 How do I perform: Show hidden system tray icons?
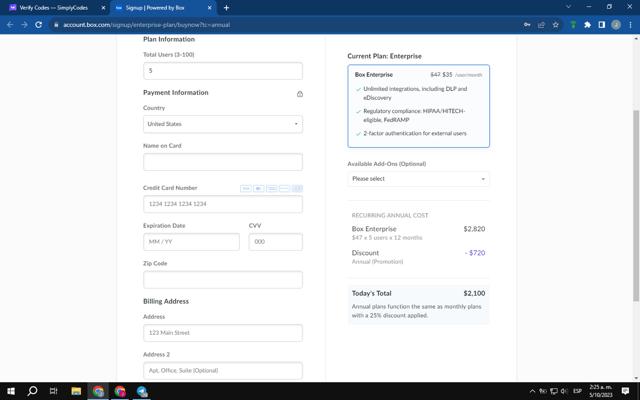coord(532,391)
